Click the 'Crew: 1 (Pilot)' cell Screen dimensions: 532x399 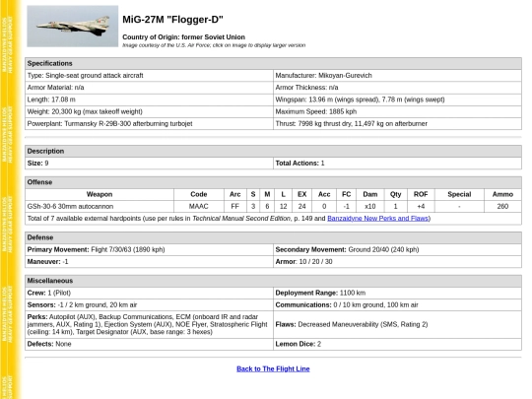point(149,293)
